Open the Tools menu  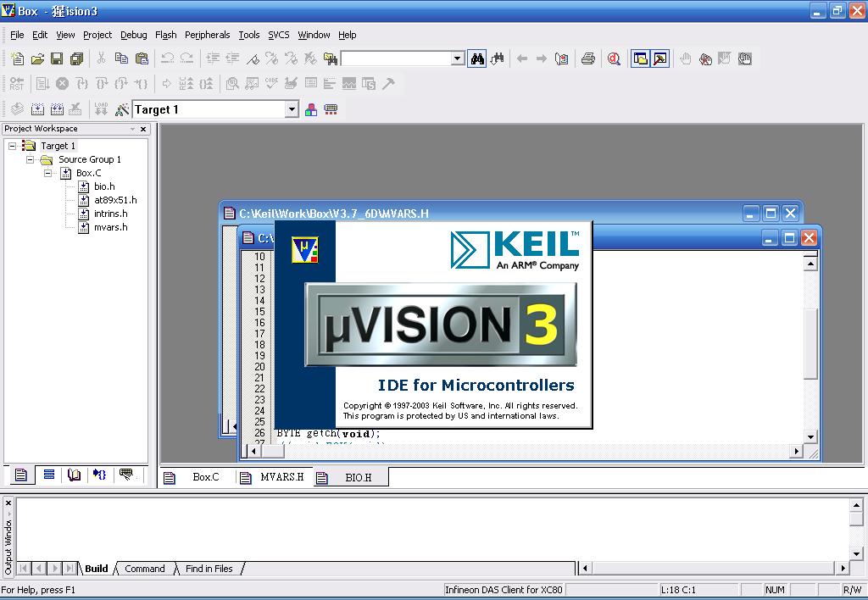click(x=249, y=35)
